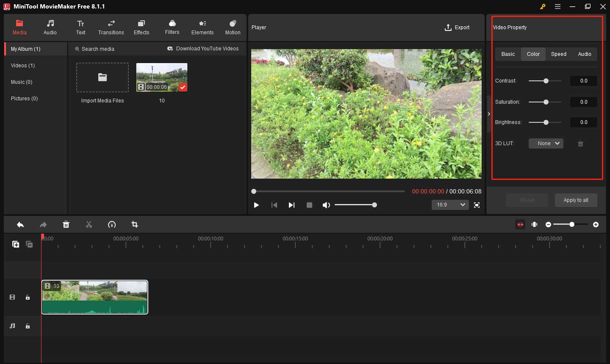Click the Reset button

527,200
